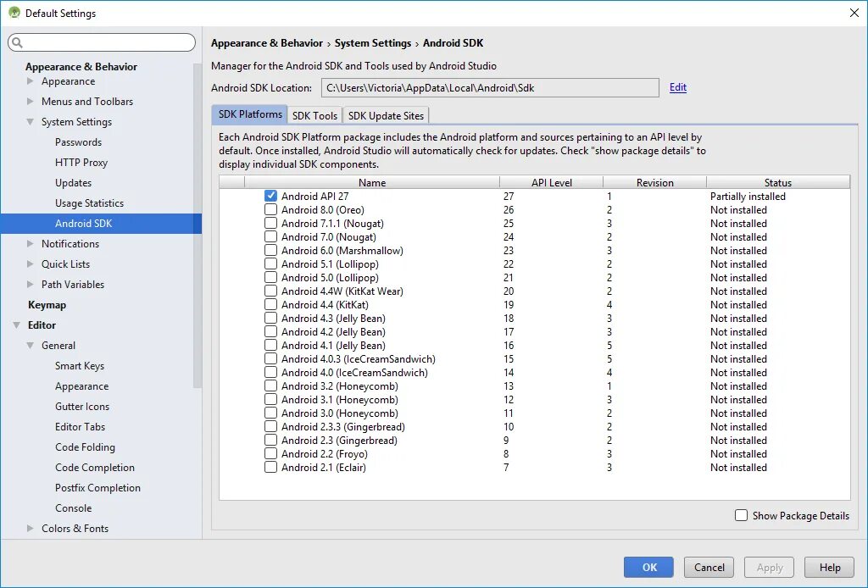Uncheck the Android API 27 checkbox
Viewport: 868px width, 588px height.
(270, 196)
